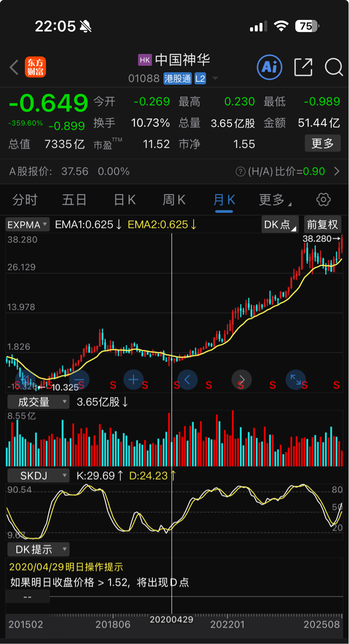
Task: Tap the silent mode bell icon
Action: (x=85, y=27)
